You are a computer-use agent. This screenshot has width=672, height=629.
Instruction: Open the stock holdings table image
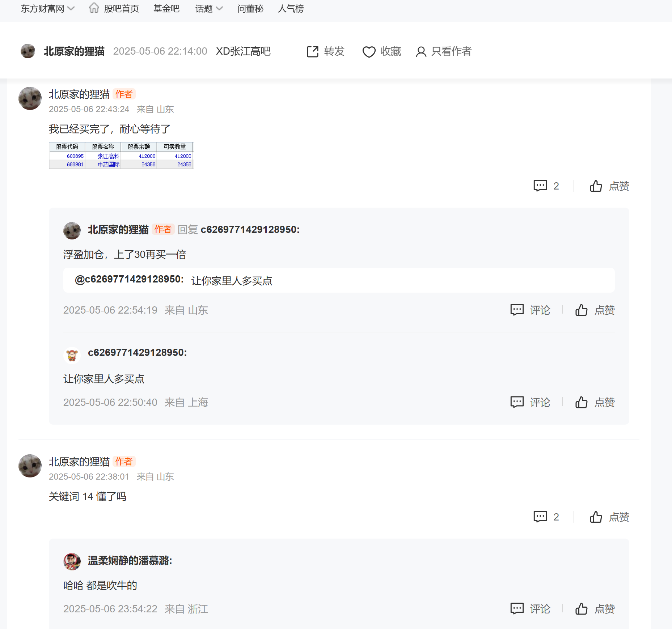tap(121, 155)
